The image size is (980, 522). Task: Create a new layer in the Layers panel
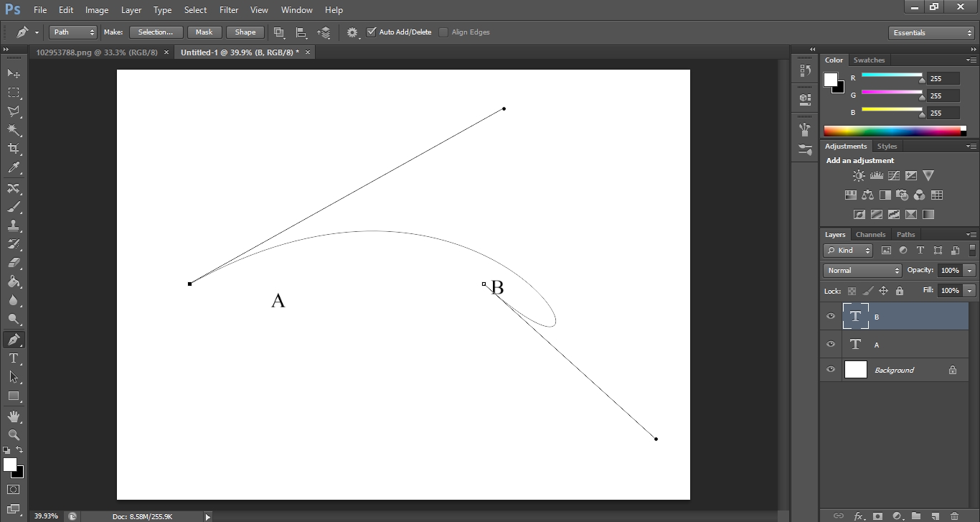tap(934, 516)
